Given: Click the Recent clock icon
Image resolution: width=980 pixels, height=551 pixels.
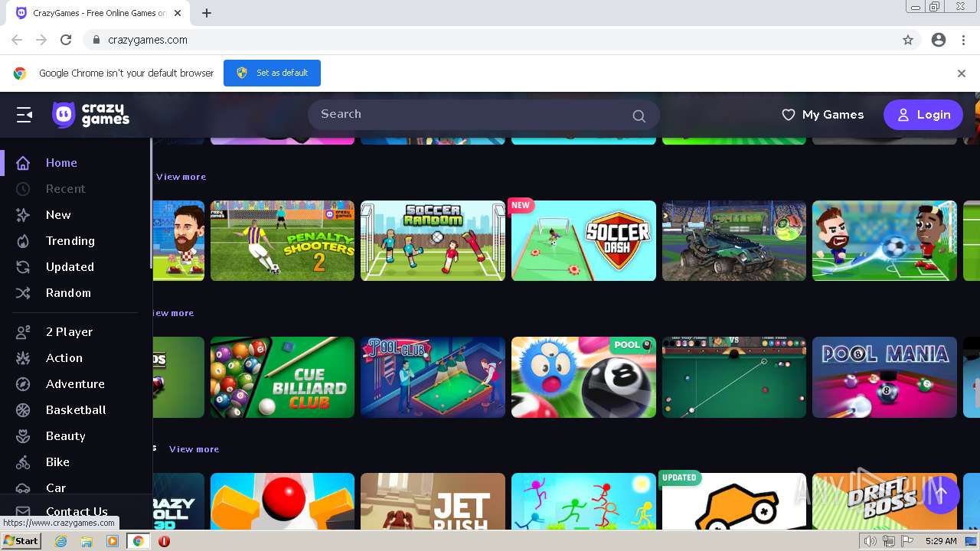Looking at the screenshot, I should pyautogui.click(x=23, y=189).
